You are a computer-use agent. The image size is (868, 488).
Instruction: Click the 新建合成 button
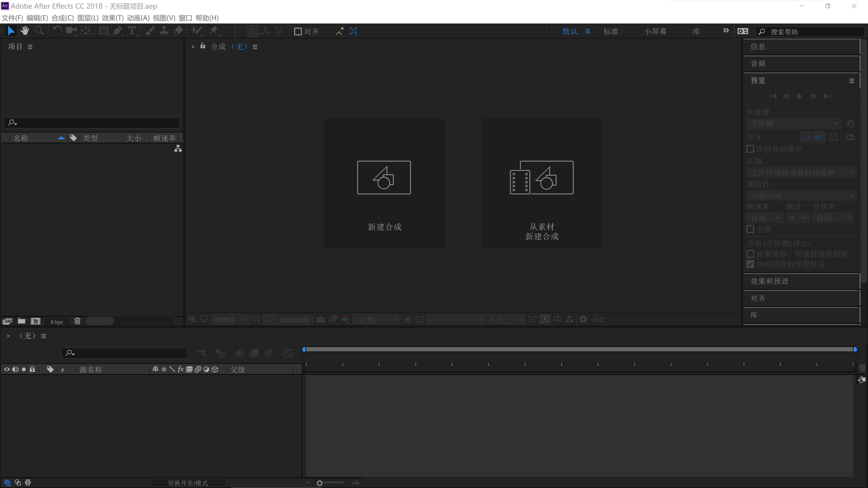[384, 183]
